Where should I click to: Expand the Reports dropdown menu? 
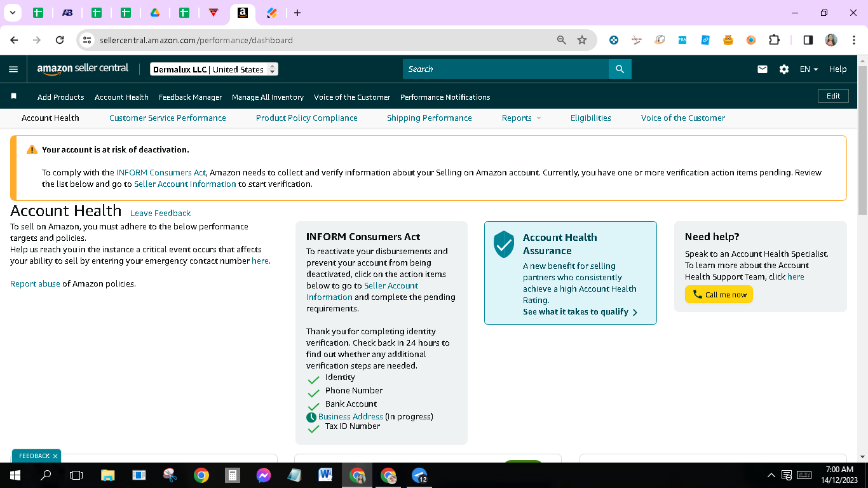click(521, 118)
